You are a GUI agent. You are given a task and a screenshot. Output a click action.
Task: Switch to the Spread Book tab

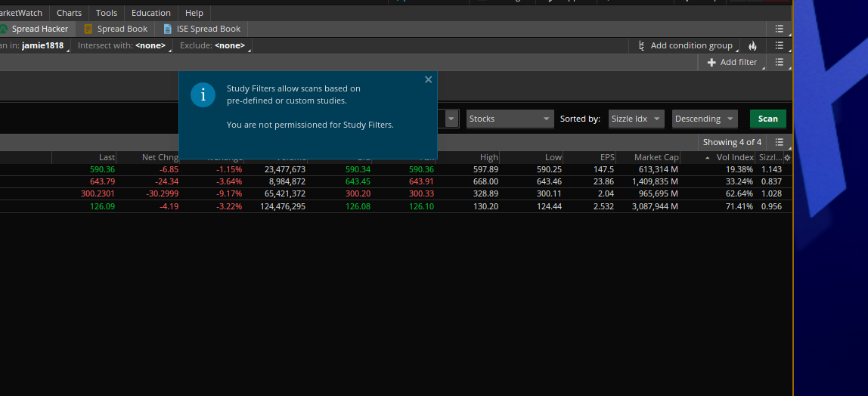tap(116, 29)
